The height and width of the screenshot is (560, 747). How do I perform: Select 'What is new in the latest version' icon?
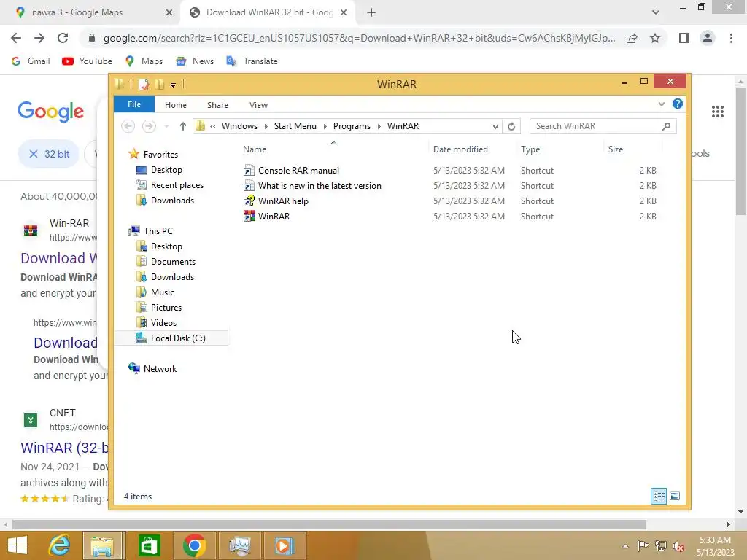tap(249, 186)
